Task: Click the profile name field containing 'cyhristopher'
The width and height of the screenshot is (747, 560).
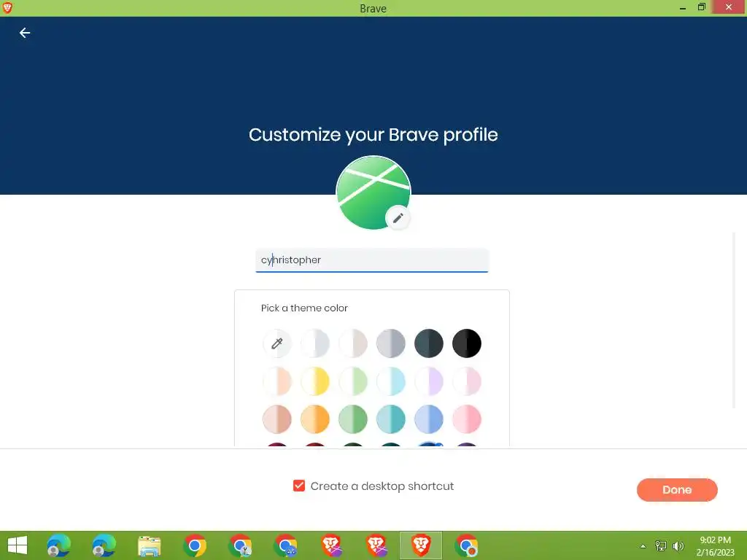Action: pyautogui.click(x=372, y=260)
